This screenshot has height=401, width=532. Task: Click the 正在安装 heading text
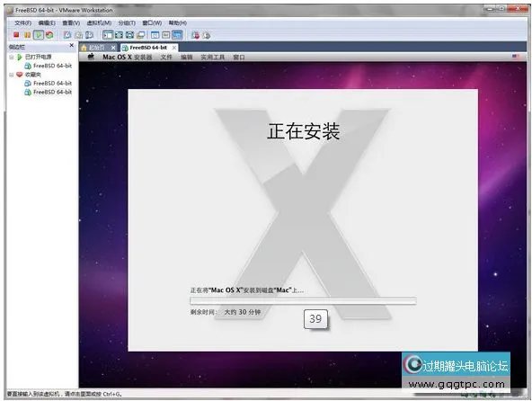(x=304, y=131)
